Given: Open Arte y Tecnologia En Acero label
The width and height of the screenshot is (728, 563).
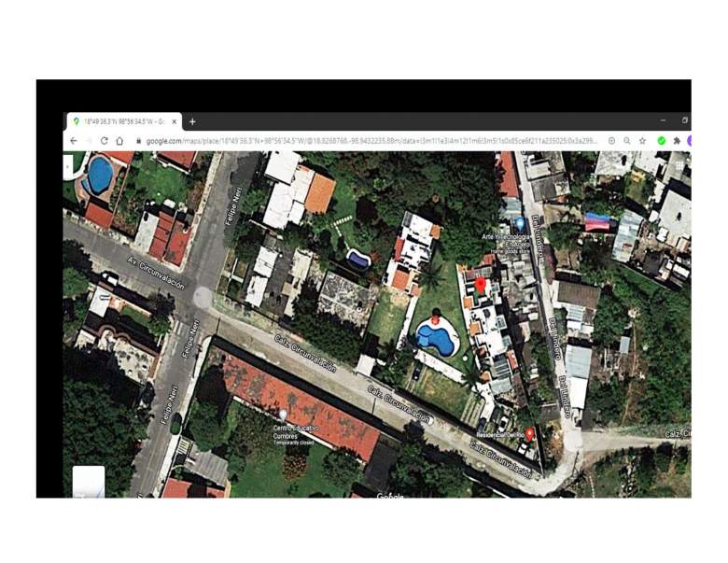Looking at the screenshot, I should (506, 240).
